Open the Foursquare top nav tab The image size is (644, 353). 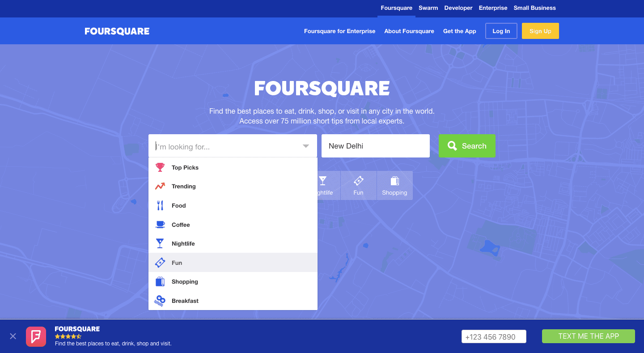point(396,8)
